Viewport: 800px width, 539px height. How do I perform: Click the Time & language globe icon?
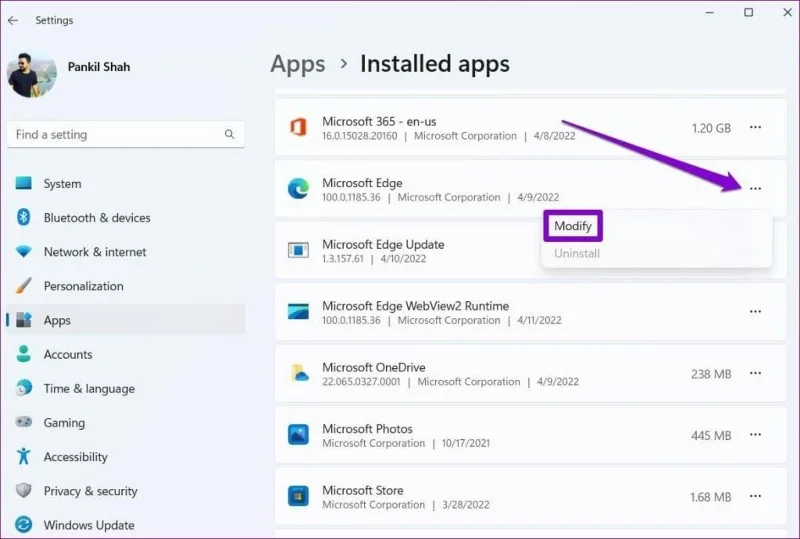click(x=23, y=388)
